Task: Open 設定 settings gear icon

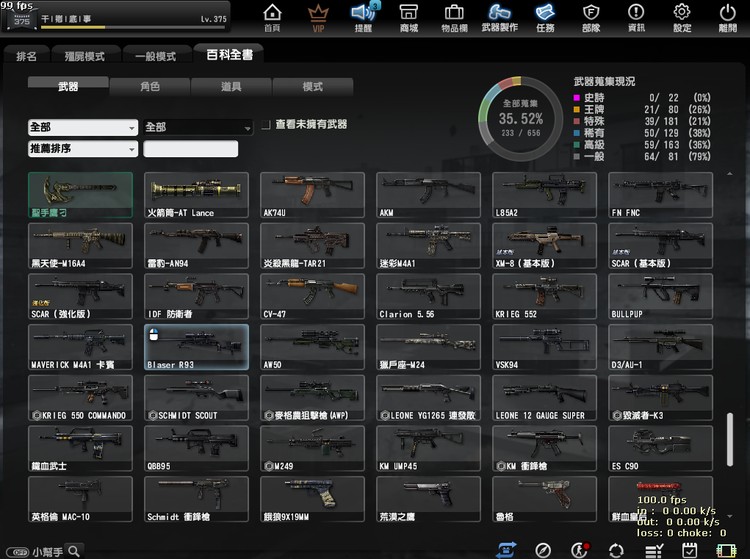Action: click(682, 18)
